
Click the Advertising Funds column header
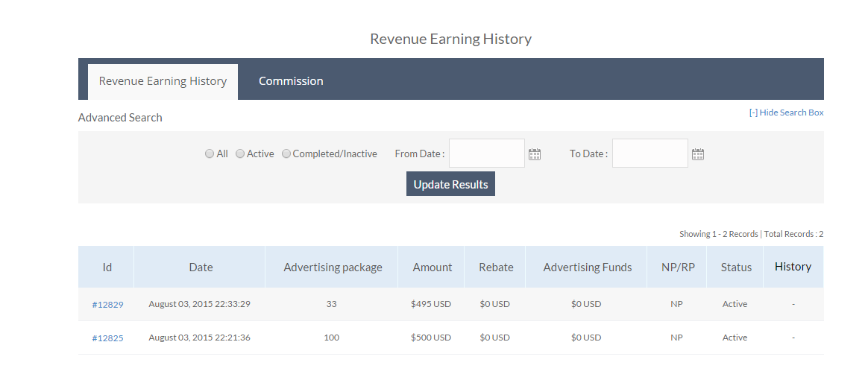click(x=587, y=267)
